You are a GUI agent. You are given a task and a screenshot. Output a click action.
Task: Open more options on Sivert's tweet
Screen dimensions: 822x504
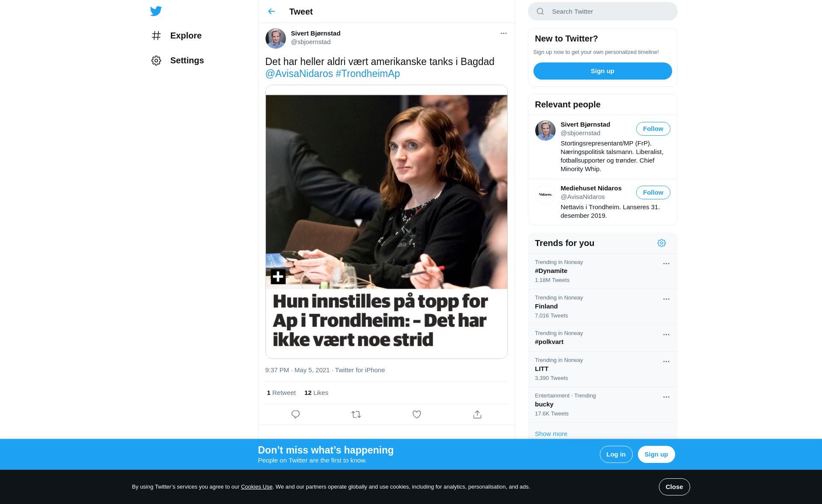point(503,33)
